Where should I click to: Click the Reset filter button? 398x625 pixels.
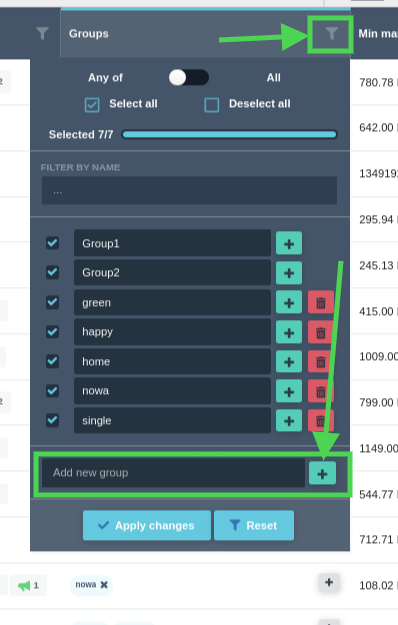point(254,525)
